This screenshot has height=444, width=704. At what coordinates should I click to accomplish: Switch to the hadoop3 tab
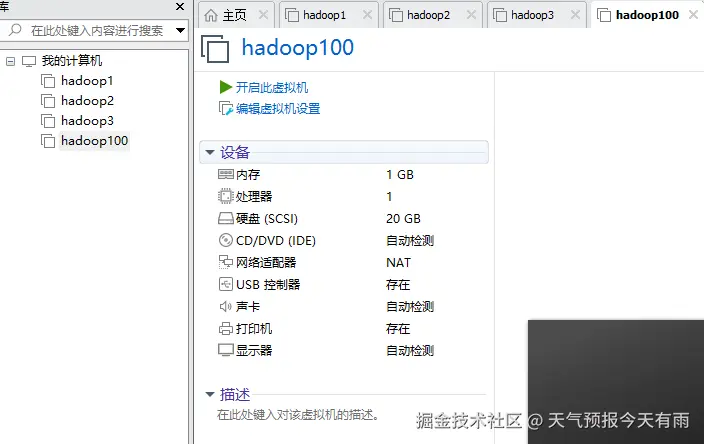pos(537,15)
